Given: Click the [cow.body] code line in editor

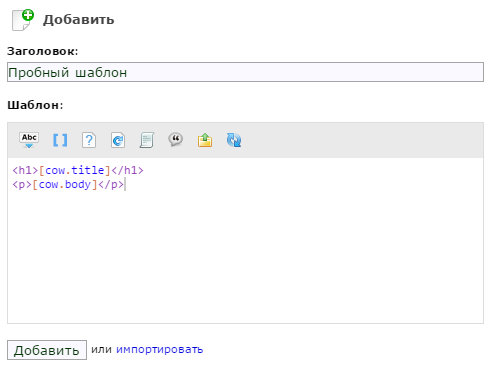Looking at the screenshot, I should [x=68, y=184].
